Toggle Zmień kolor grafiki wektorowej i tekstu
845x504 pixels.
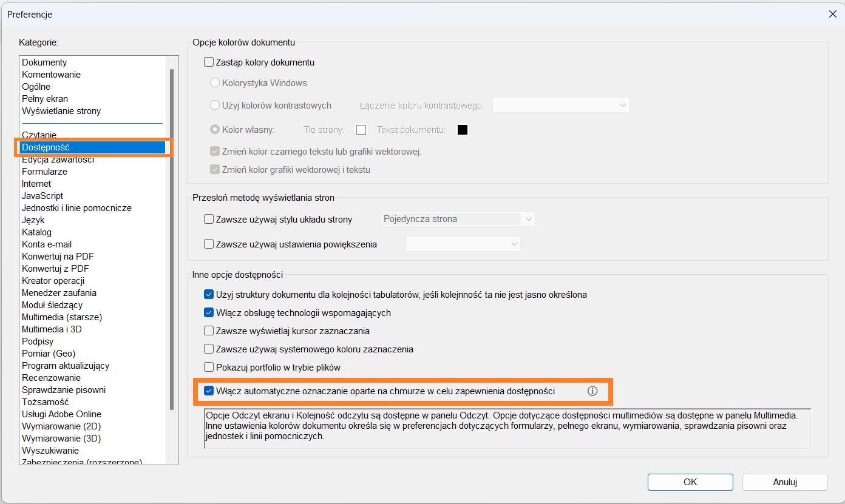point(214,170)
